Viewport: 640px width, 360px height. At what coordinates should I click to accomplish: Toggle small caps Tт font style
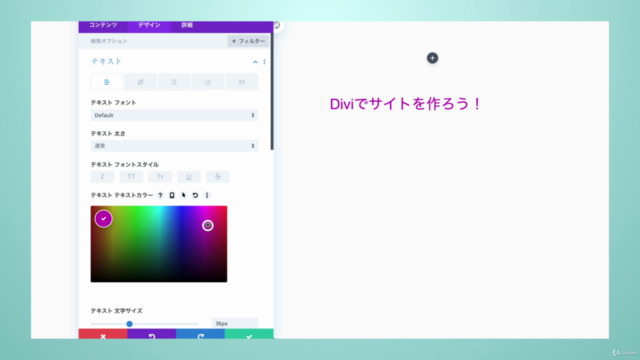tap(160, 176)
